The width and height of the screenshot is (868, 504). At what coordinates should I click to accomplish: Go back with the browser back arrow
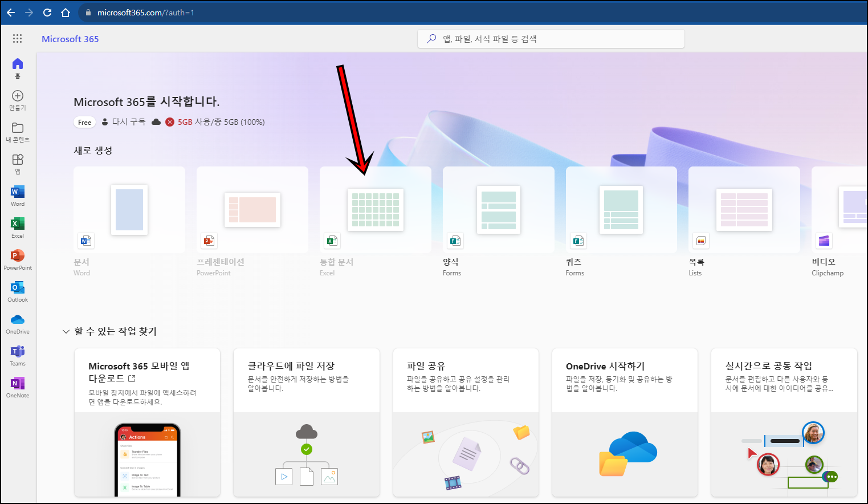(11, 13)
